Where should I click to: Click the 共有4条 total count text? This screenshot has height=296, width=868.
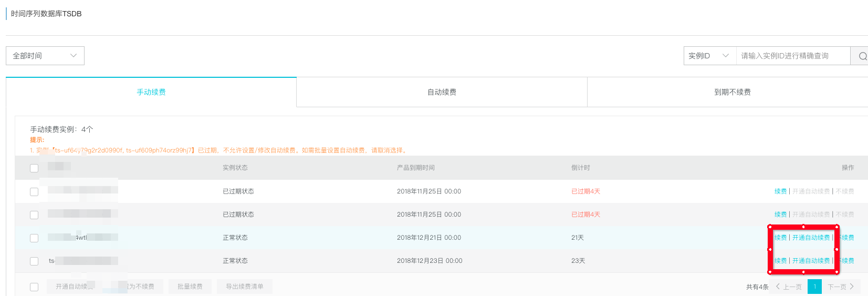[757, 287]
